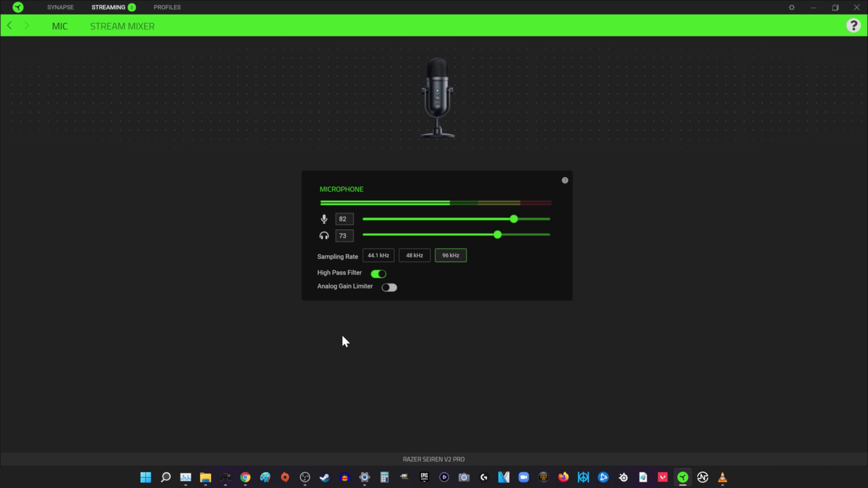The height and width of the screenshot is (488, 868).
Task: Open Windows Settings from taskbar
Action: [x=364, y=477]
